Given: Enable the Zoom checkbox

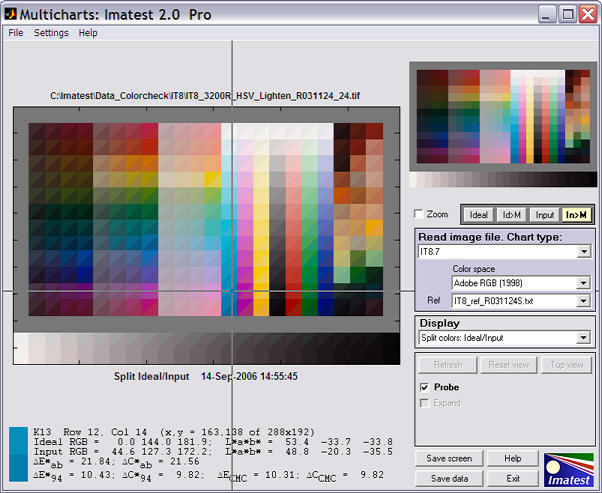Looking at the screenshot, I should pos(419,214).
